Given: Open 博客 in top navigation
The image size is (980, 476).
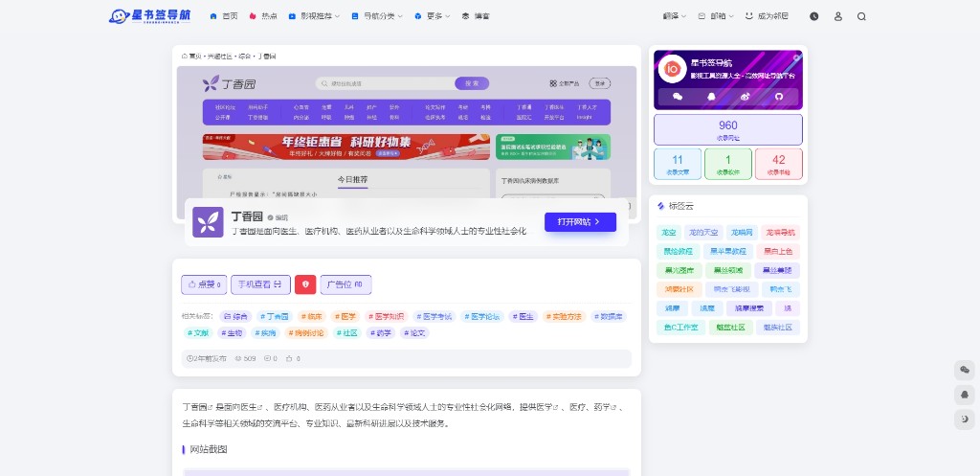Looking at the screenshot, I should [476, 16].
